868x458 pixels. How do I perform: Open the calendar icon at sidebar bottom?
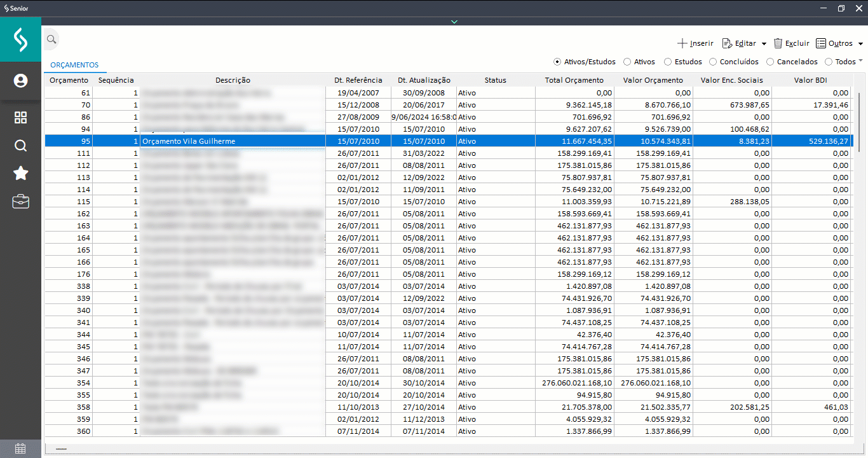[x=20, y=448]
